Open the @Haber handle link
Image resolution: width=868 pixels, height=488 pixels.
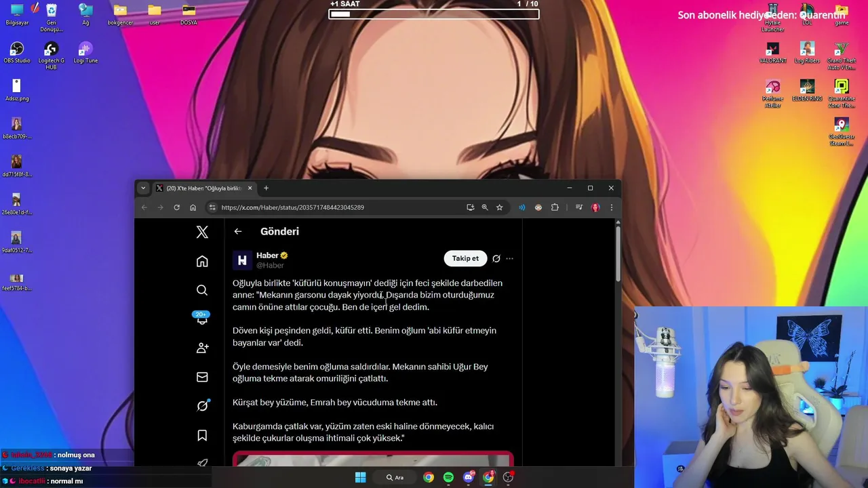[x=270, y=266]
